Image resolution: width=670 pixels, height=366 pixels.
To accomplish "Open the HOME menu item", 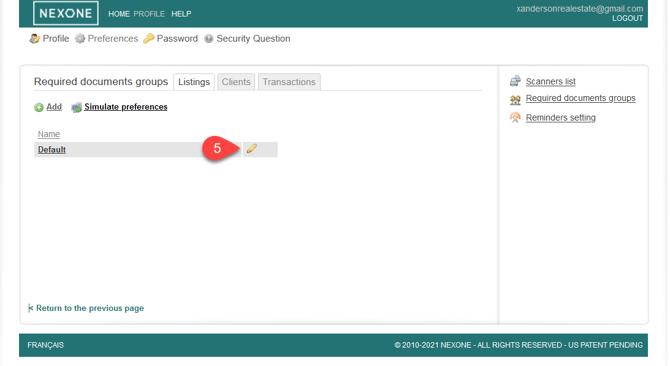I will tap(119, 14).
